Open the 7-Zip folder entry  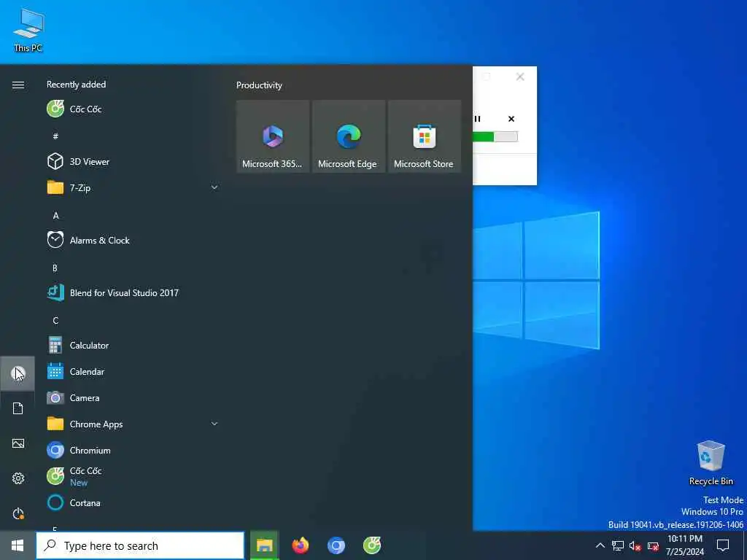(133, 187)
